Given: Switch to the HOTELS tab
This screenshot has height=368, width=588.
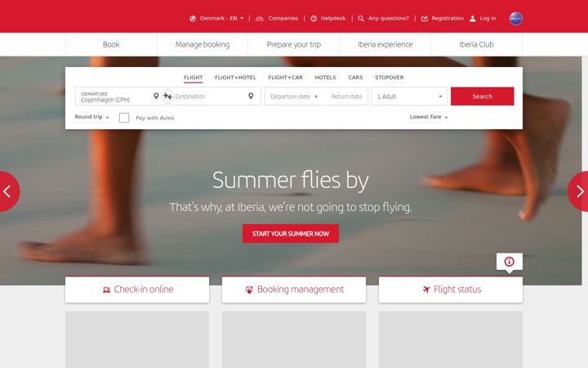Looking at the screenshot, I should [325, 78].
